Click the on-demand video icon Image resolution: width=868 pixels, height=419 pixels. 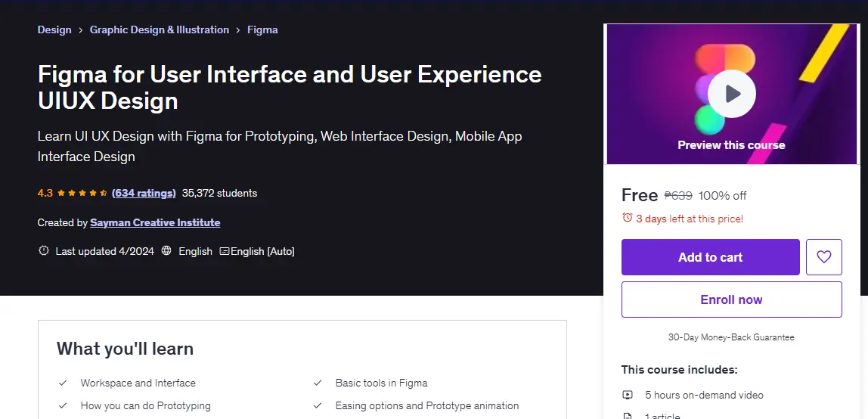[628, 396]
